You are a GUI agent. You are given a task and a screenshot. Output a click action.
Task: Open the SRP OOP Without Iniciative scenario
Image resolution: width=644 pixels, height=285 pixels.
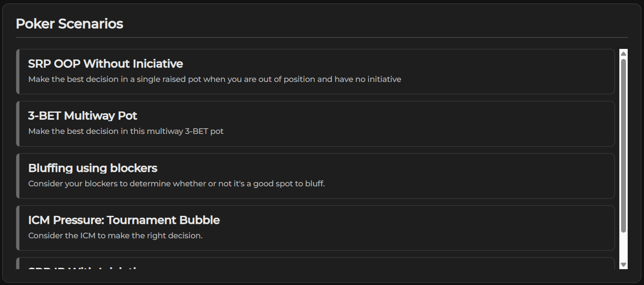pyautogui.click(x=105, y=64)
